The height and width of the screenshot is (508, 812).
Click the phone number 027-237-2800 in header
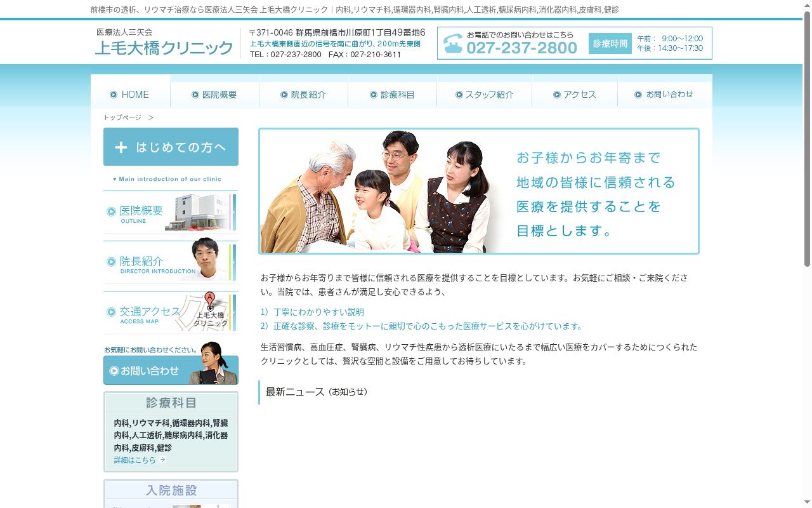(x=521, y=48)
